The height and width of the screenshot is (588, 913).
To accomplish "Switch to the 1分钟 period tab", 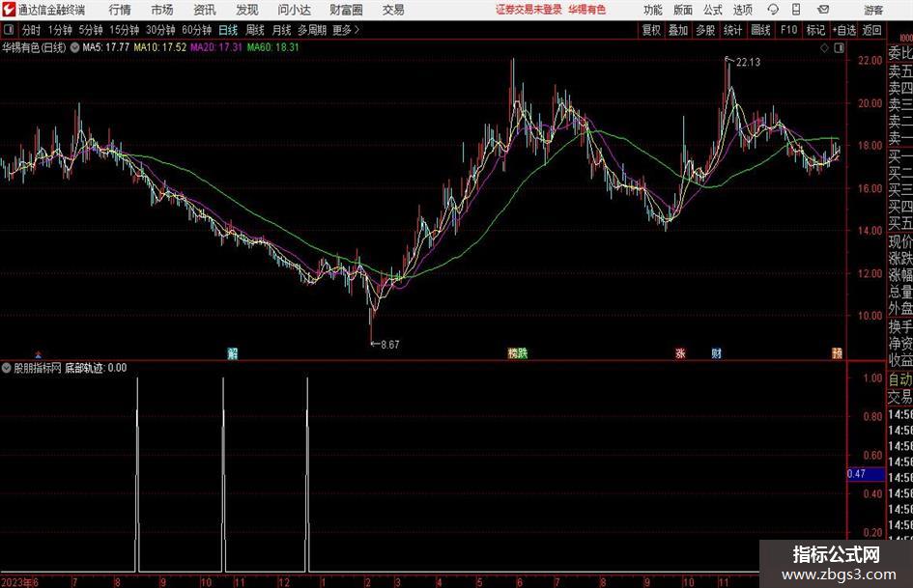I will click(x=60, y=30).
